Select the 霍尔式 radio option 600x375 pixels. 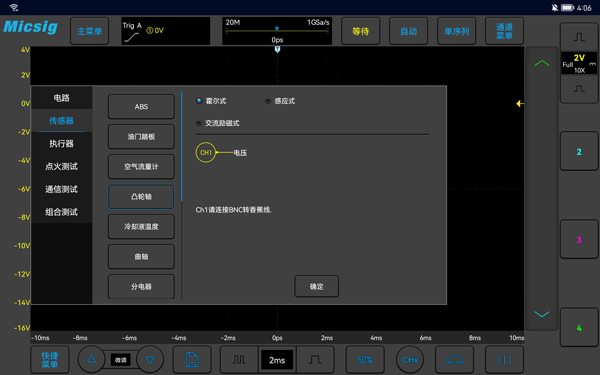(211, 101)
